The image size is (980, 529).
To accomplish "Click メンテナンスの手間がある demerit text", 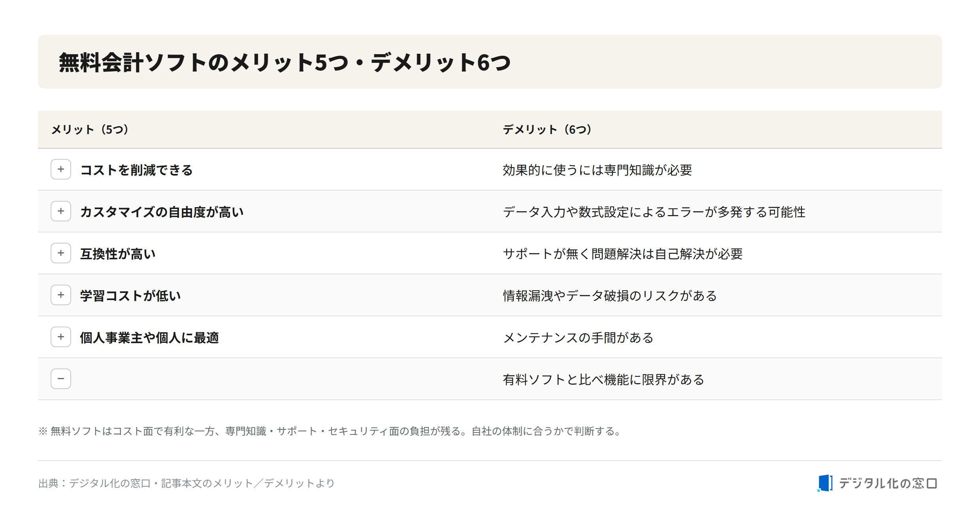I will pyautogui.click(x=579, y=338).
